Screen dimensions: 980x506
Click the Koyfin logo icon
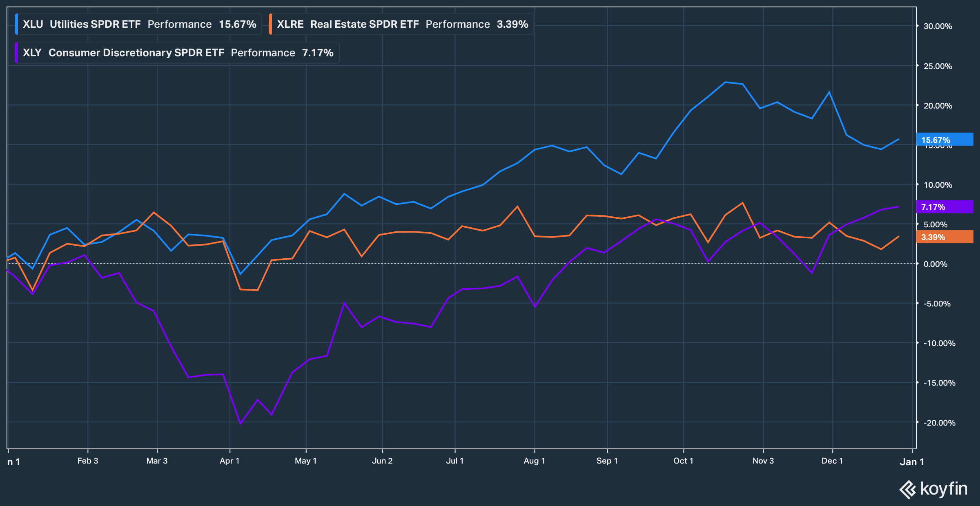[x=908, y=489]
